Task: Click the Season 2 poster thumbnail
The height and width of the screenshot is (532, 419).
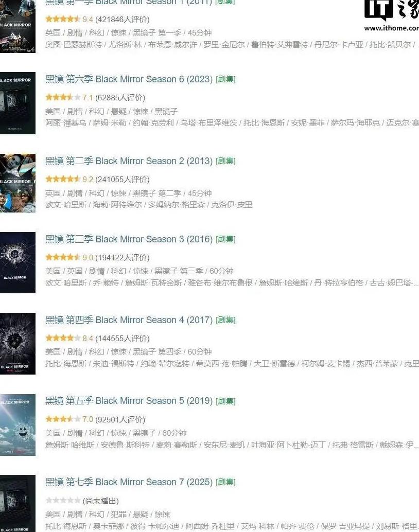Action: (x=18, y=183)
